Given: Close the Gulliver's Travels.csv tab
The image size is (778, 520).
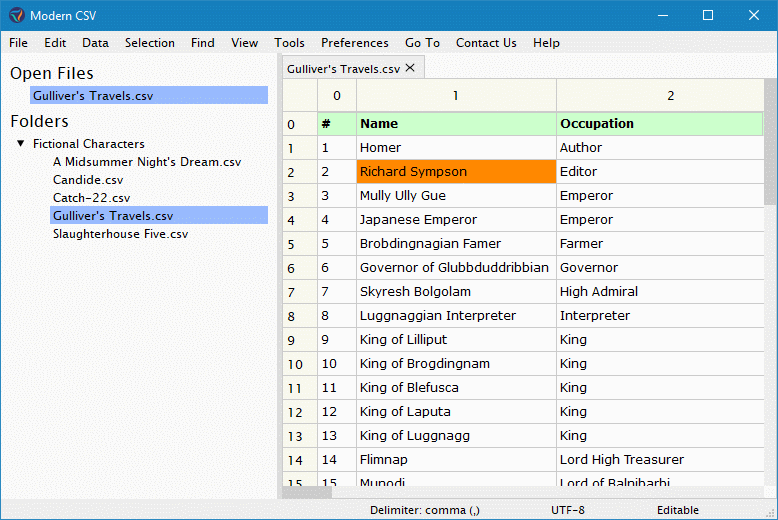Looking at the screenshot, I should 410,68.
